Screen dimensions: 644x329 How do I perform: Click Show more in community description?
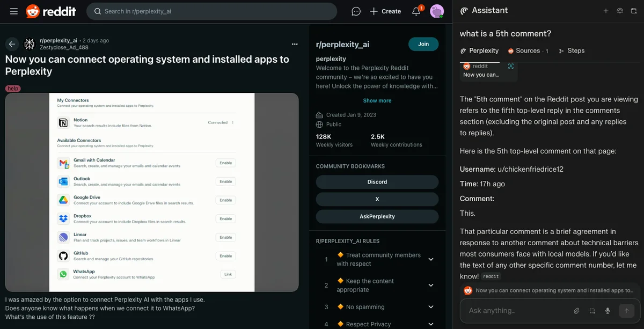(377, 100)
